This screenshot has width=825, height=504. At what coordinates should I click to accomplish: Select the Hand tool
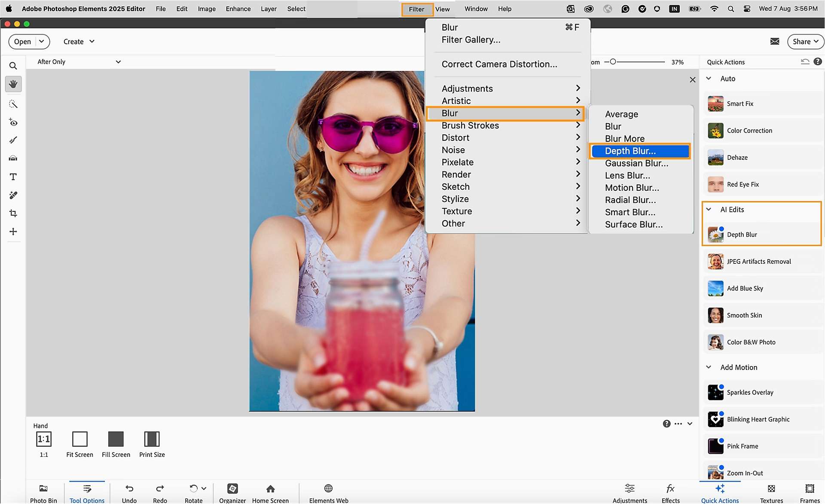pyautogui.click(x=13, y=84)
